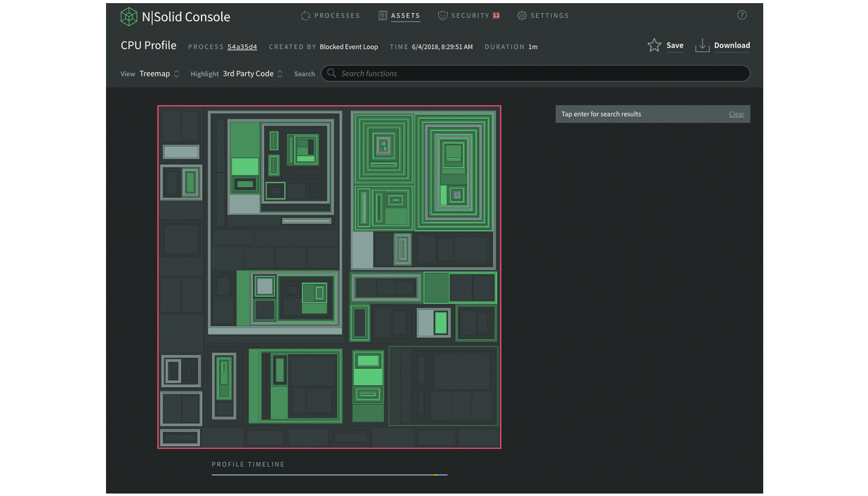The image size is (868, 496).
Task: Click the N|Solid Console cube logo
Action: click(x=129, y=17)
